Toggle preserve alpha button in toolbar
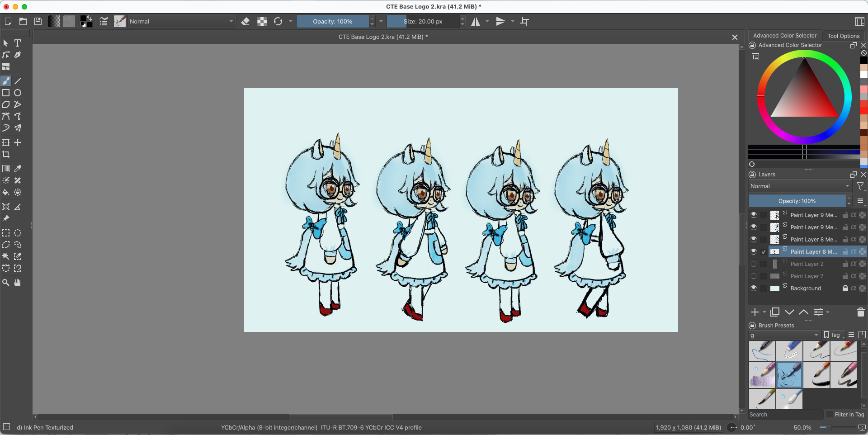Screen dimensions: 868x435 click(x=262, y=21)
